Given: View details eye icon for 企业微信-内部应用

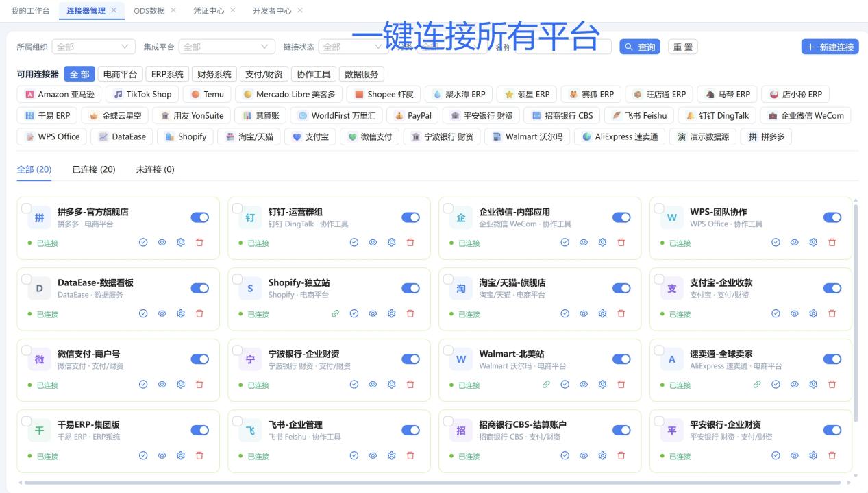Looking at the screenshot, I should [584, 242].
